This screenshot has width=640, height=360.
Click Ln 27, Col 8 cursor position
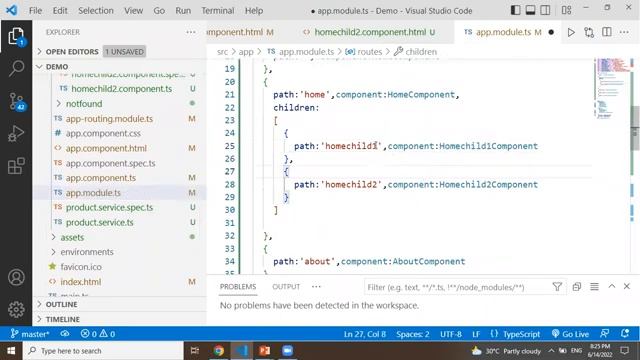point(364,334)
